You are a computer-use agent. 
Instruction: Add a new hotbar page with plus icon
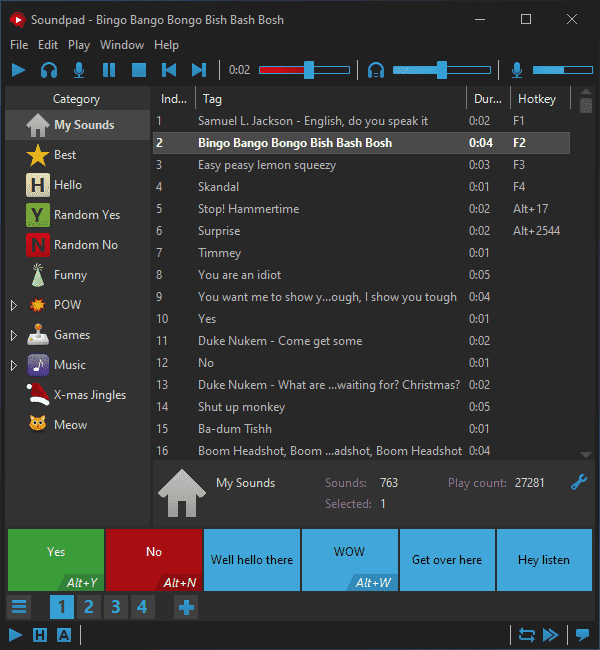click(x=186, y=607)
